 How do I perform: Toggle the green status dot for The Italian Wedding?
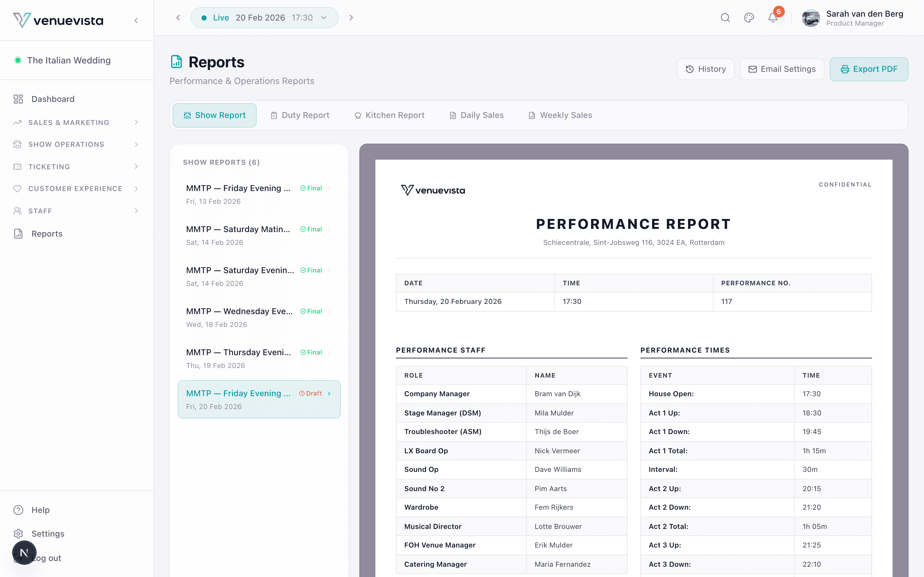tap(18, 60)
